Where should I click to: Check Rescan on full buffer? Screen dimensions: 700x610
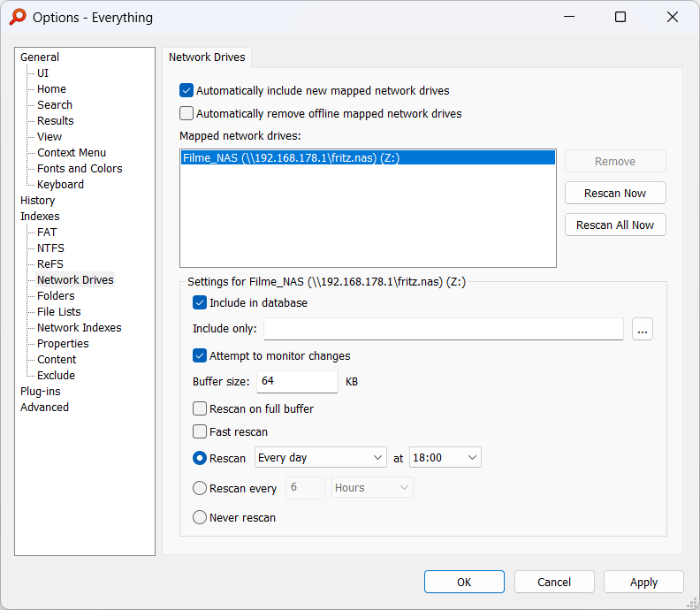(200, 409)
